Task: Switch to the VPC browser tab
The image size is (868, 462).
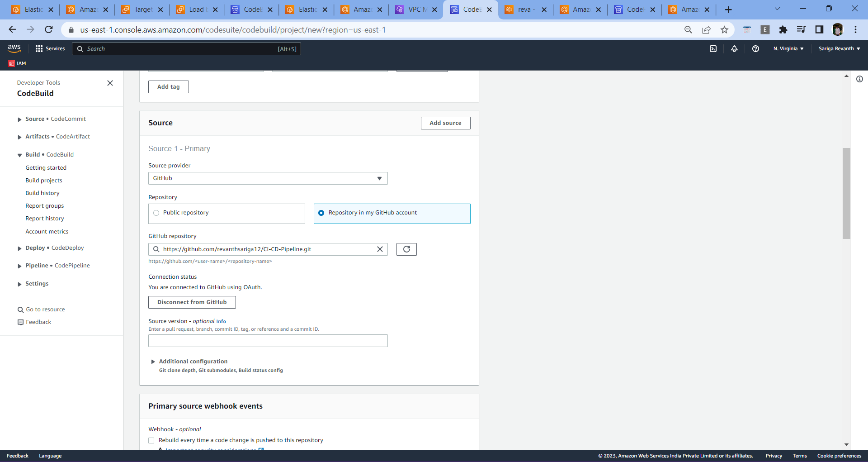Action: coord(415,10)
